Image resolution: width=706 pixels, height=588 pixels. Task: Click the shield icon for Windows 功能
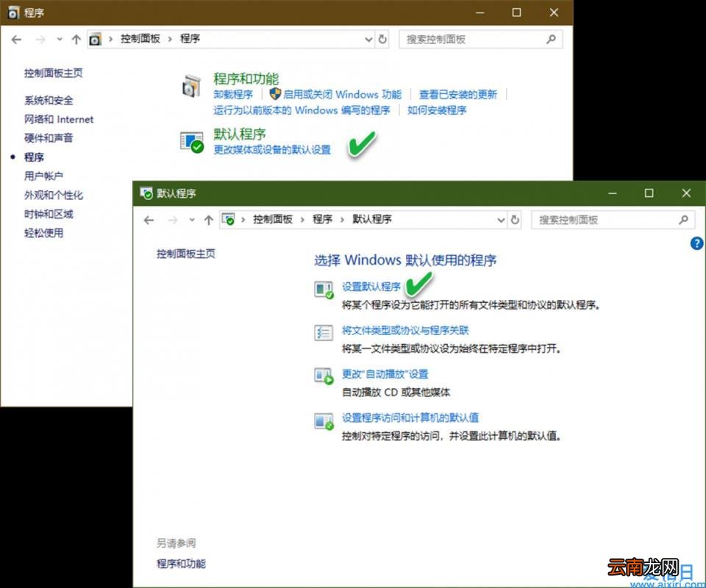tap(275, 93)
